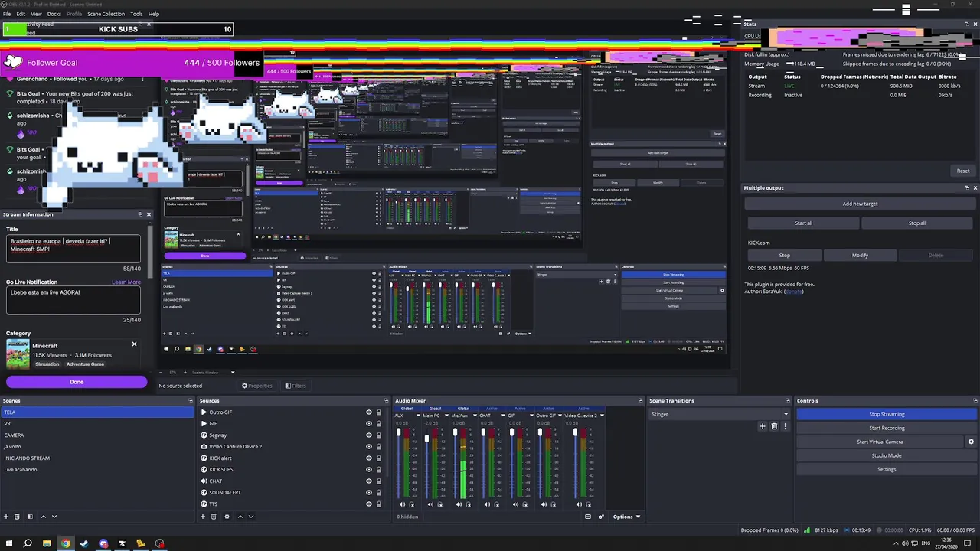This screenshot has width=980, height=551.
Task: Add a new source with the Sources plus icon
Action: pos(203,517)
